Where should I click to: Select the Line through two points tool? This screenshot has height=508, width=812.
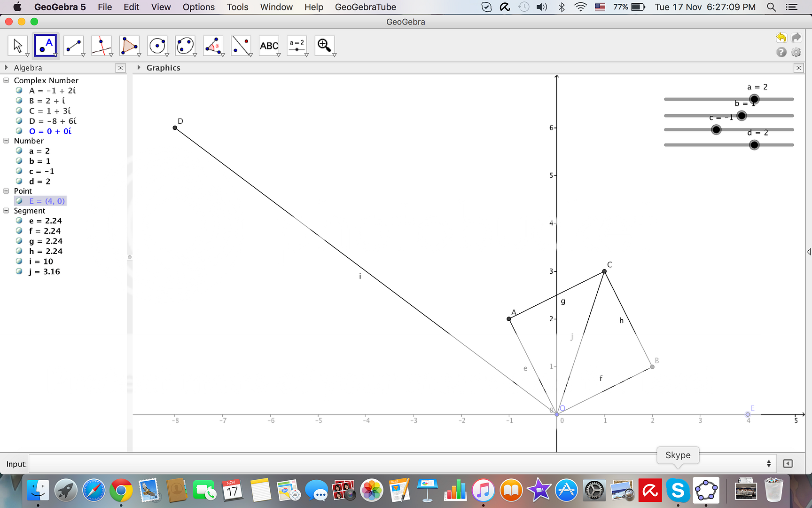[x=73, y=46]
